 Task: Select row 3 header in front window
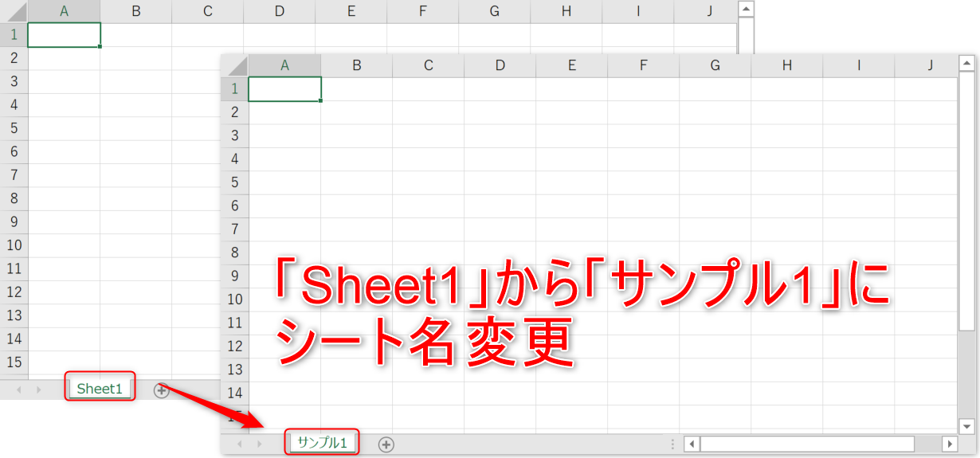[x=234, y=135]
